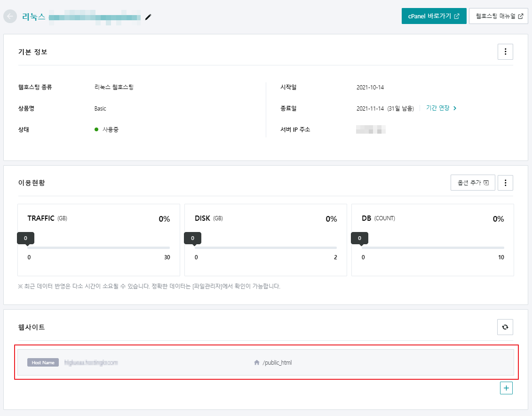Click the 2021-11-14 end date

[370, 109]
